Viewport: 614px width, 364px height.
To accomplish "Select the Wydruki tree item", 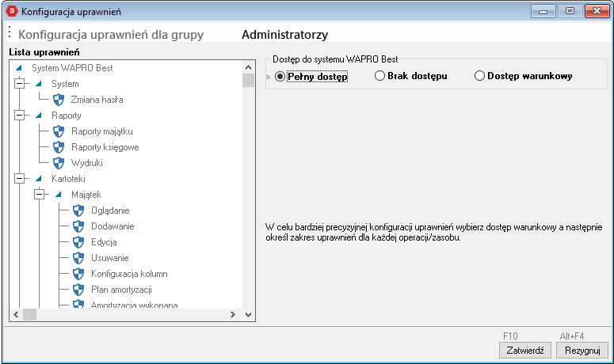I will click(x=87, y=163).
